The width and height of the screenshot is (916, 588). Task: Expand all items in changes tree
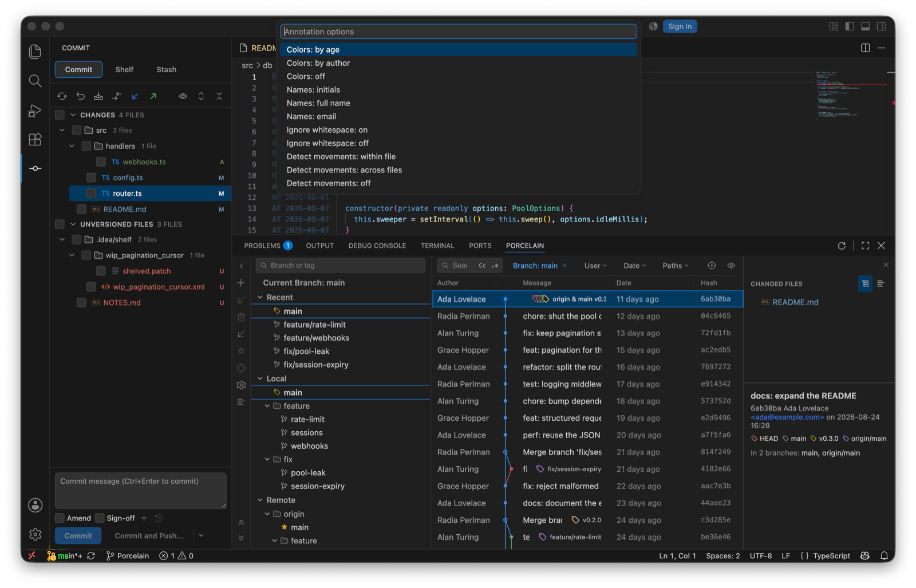[201, 96]
